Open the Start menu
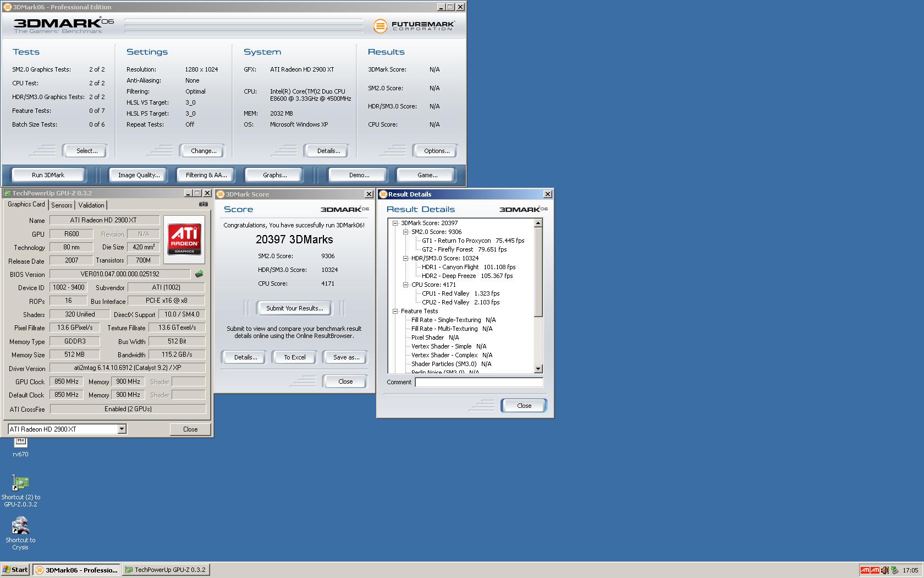The height and width of the screenshot is (578, 924). click(x=15, y=570)
